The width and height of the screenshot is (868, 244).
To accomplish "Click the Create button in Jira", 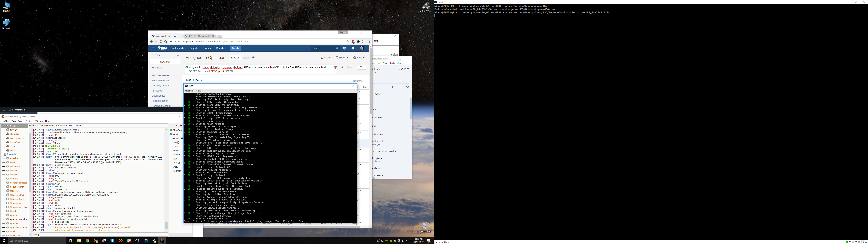I will [235, 48].
